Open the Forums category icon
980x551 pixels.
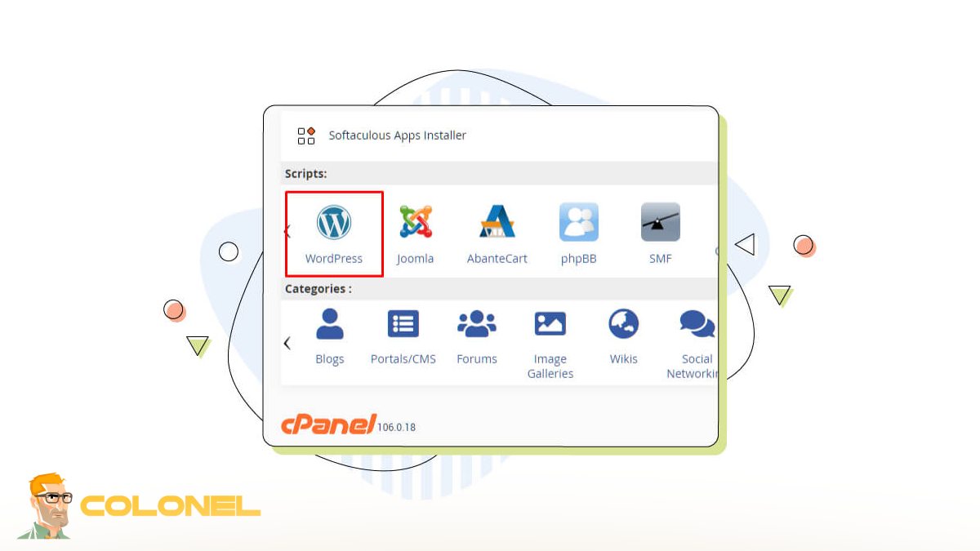pos(476,324)
